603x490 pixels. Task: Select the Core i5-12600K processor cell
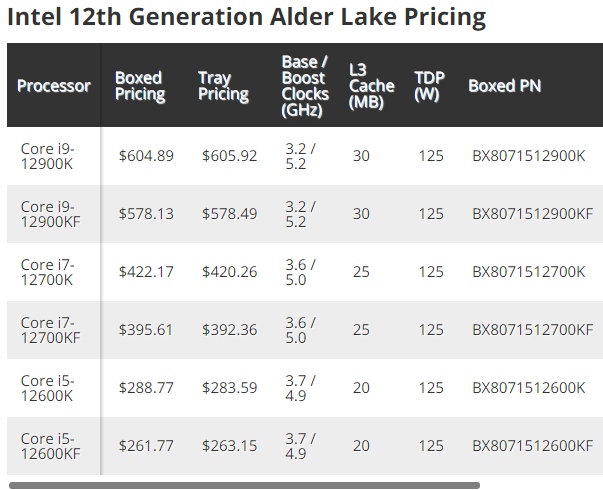point(48,388)
